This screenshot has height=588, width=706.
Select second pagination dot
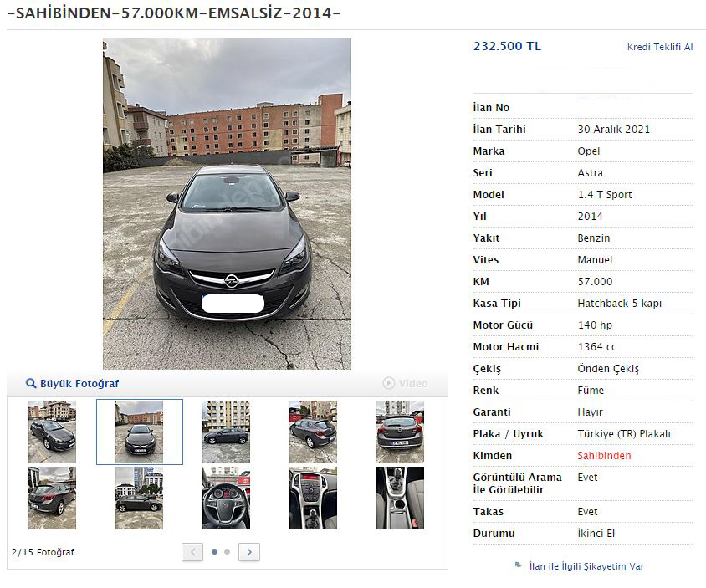point(227,551)
